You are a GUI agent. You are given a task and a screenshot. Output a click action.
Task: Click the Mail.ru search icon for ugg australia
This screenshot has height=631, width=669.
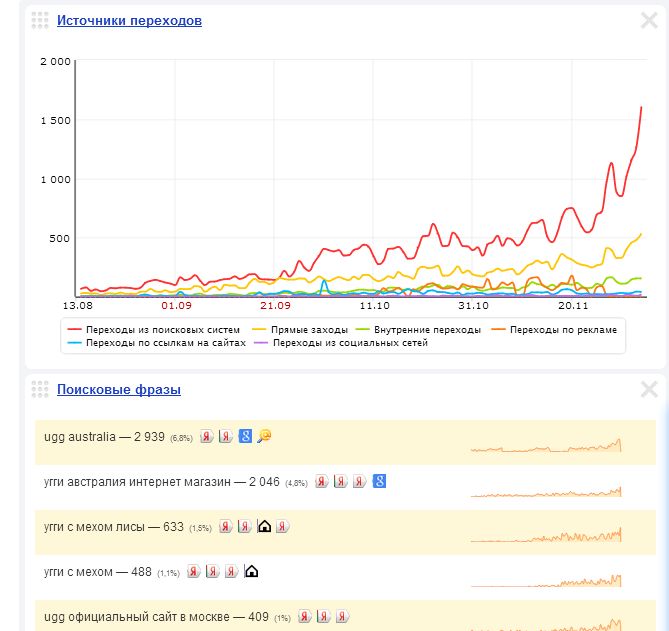coord(264,436)
